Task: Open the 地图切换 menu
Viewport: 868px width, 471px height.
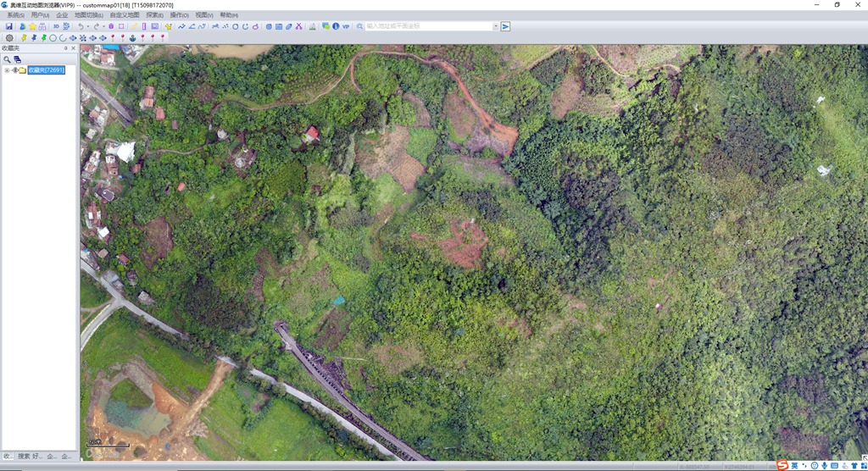Action: pyautogui.click(x=88, y=15)
